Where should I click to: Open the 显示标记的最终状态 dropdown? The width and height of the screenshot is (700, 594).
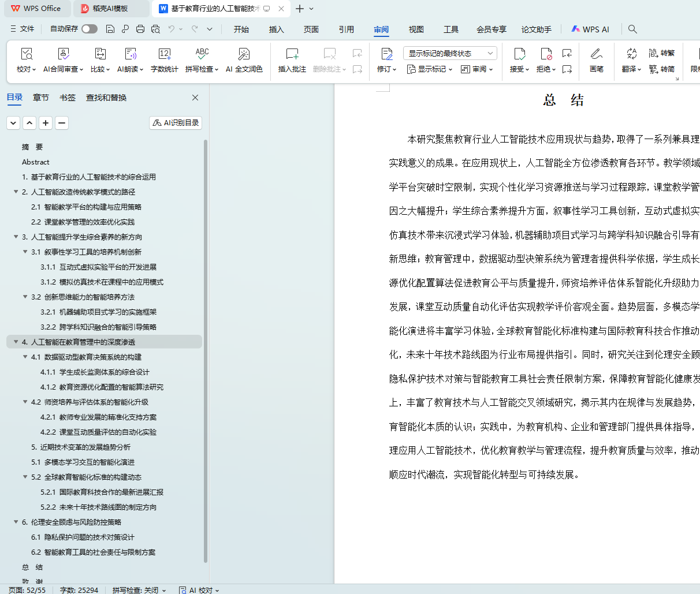449,53
